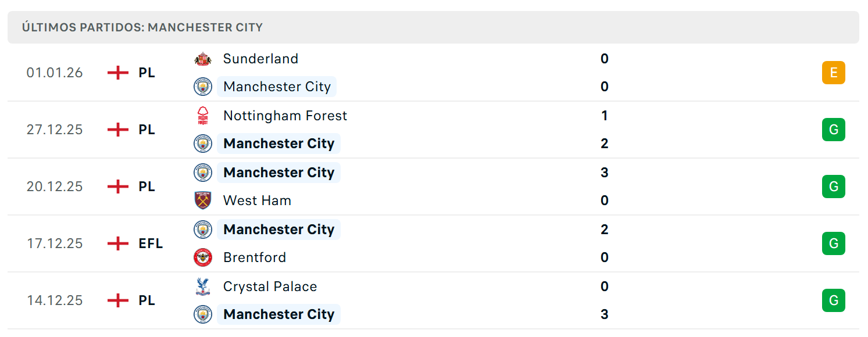Open the West Ham team link
The width and height of the screenshot is (868, 337).
pyautogui.click(x=258, y=200)
